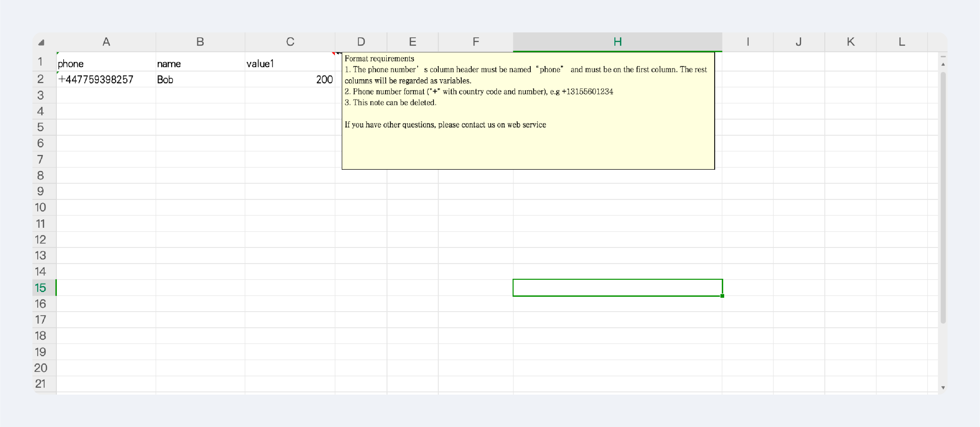Click the red comment indicator on C1
Viewport: 980px width, 427px height.
pyautogui.click(x=333, y=54)
